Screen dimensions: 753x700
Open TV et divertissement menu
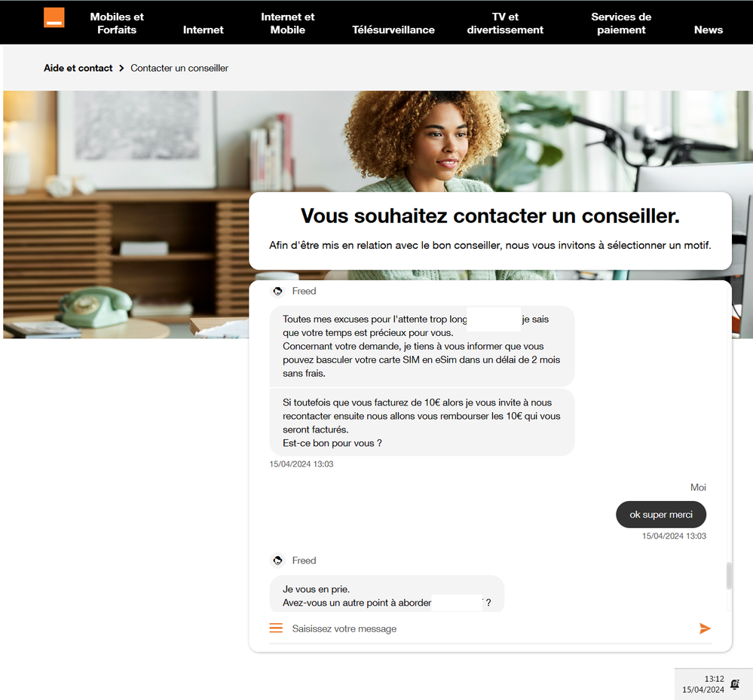(x=505, y=23)
